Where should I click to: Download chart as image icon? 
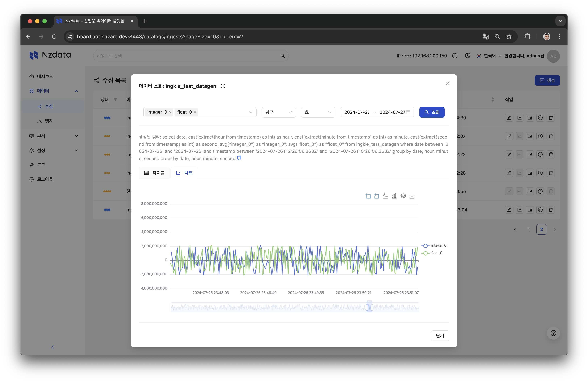[x=412, y=196]
